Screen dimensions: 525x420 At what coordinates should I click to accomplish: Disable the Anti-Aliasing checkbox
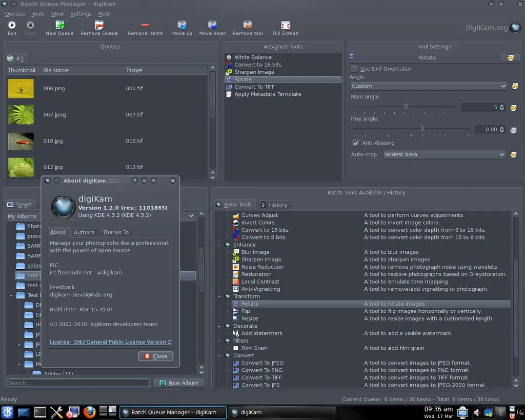pos(355,143)
